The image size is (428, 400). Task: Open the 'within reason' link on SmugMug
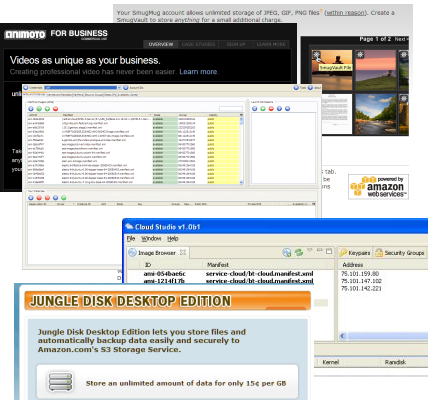(x=345, y=13)
